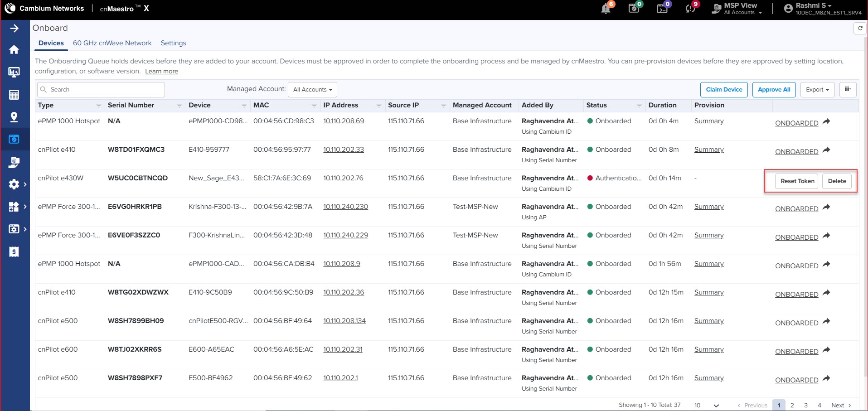Click share arrow for cnPilot e410 W8TD01FXQMC3 row
This screenshot has height=411, width=868.
(x=827, y=150)
